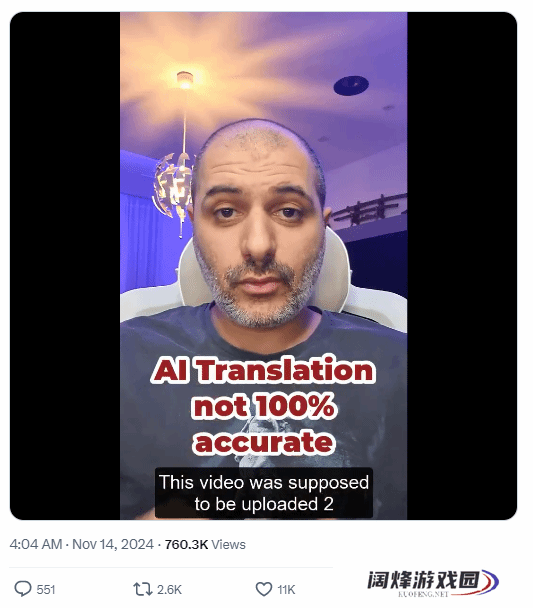Open the 11K likes count
This screenshot has height=608, width=533.
[x=286, y=589]
